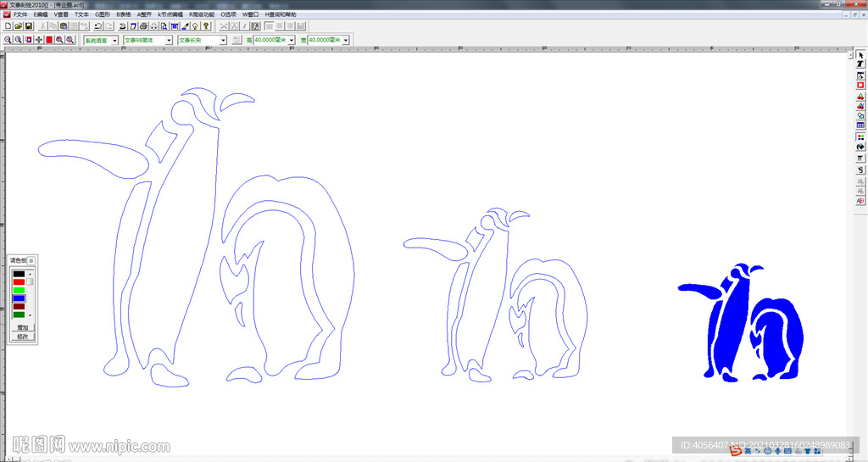Open the R高级功能 menu
868x462 pixels.
point(202,14)
